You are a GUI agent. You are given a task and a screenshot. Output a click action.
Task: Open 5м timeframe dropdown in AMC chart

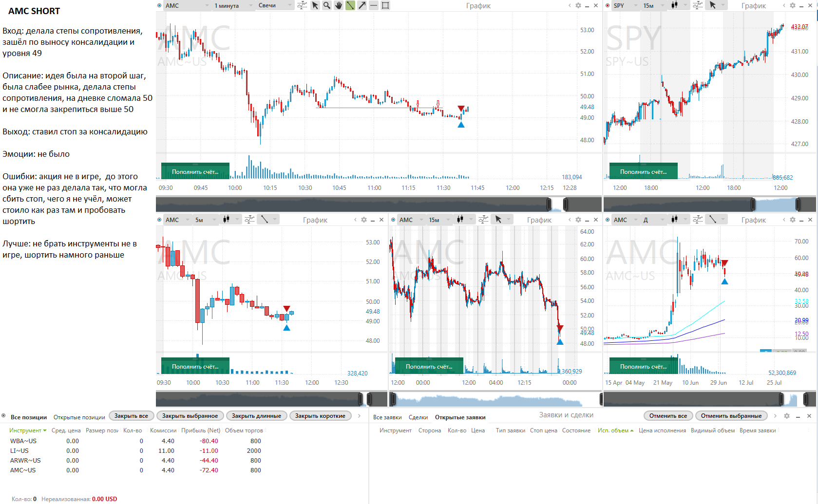tap(206, 220)
